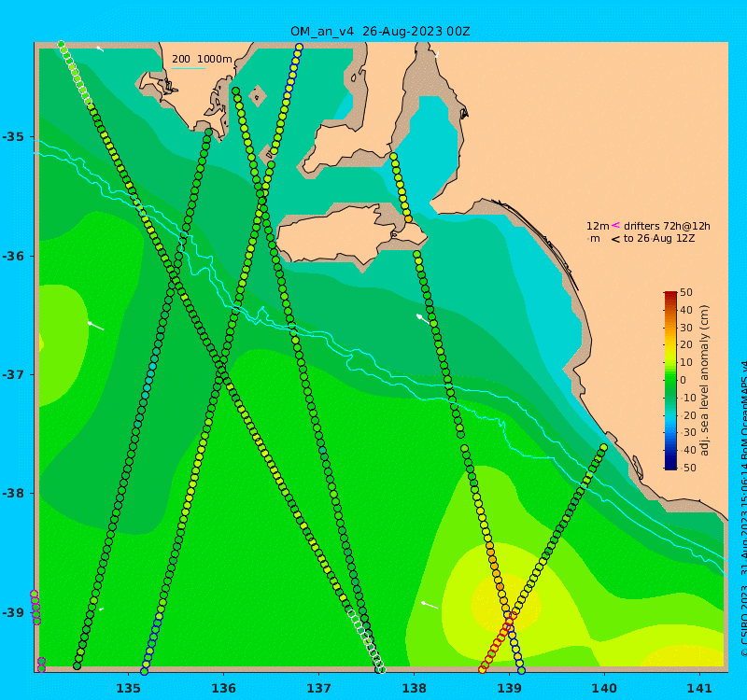Click the 50 tick at colorbar's red end
The width and height of the screenshot is (747, 700).
point(686,292)
